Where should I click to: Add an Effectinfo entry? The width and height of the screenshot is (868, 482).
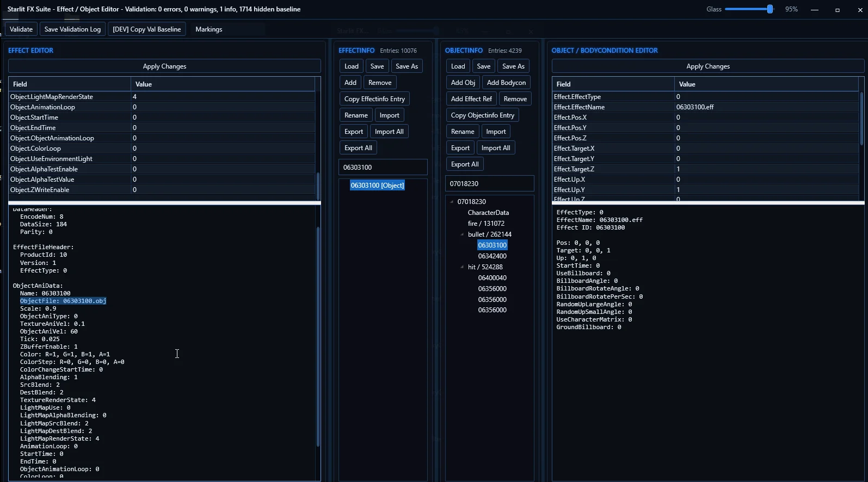350,83
